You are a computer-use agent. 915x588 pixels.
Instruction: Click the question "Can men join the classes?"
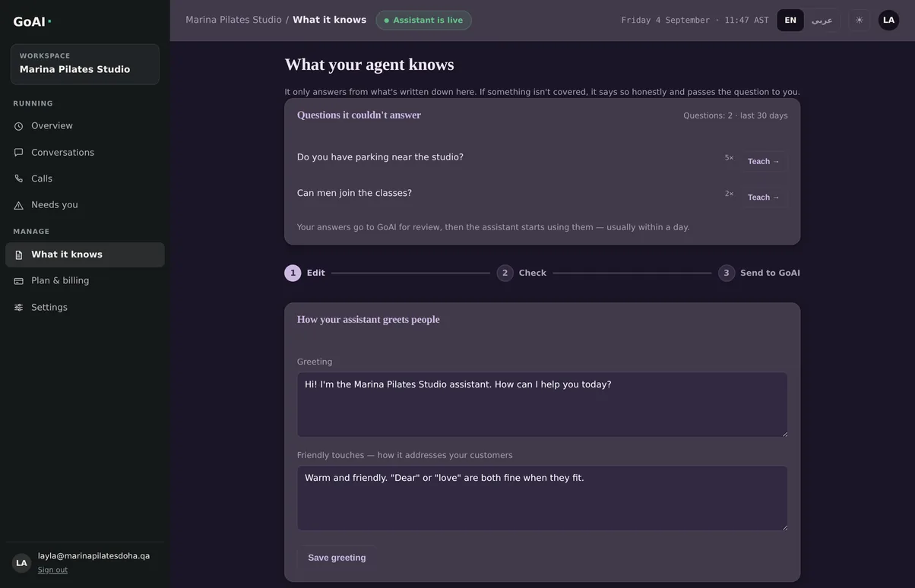point(354,193)
